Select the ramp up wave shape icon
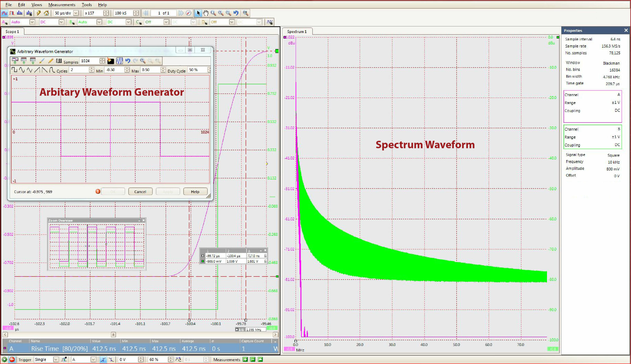631x364 pixels. click(x=37, y=70)
